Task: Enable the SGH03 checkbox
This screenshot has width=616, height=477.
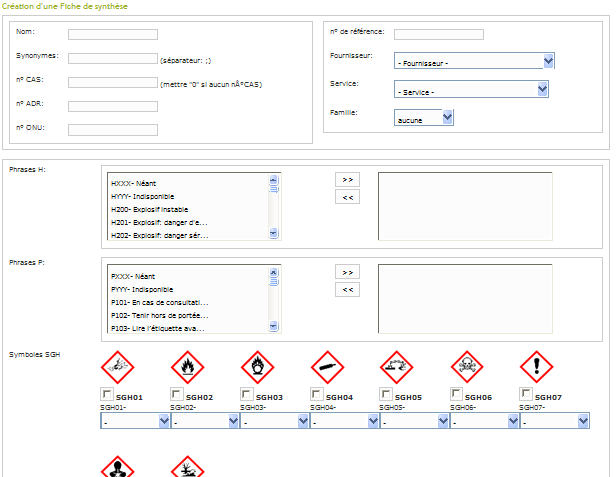Action: coord(247,394)
